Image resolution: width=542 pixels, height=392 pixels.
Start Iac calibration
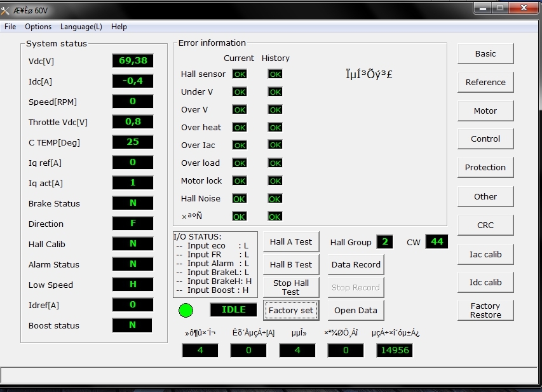tap(485, 255)
